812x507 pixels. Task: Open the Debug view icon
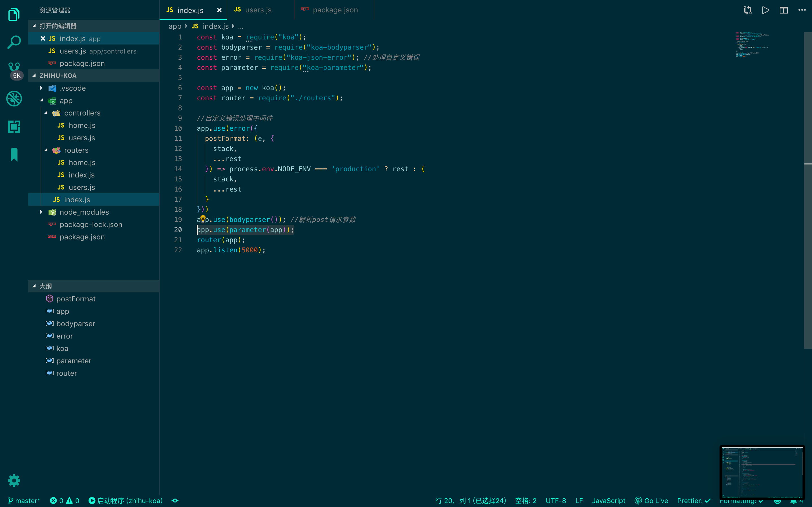(x=14, y=99)
